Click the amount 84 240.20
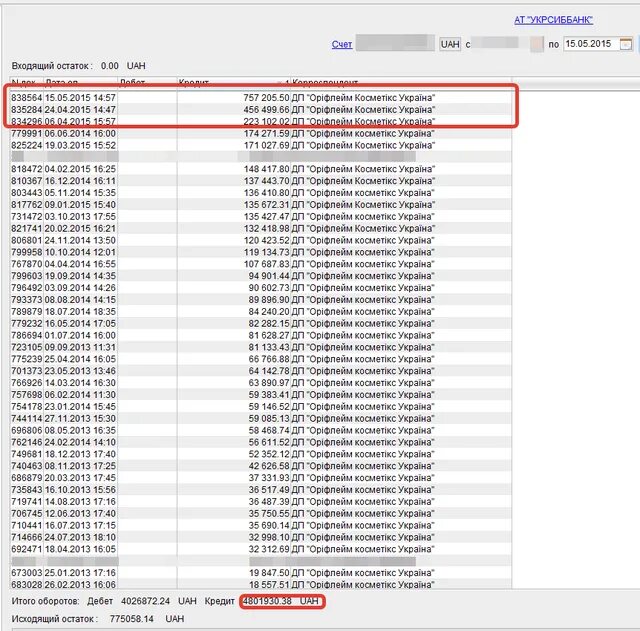The image size is (640, 631). (269, 311)
